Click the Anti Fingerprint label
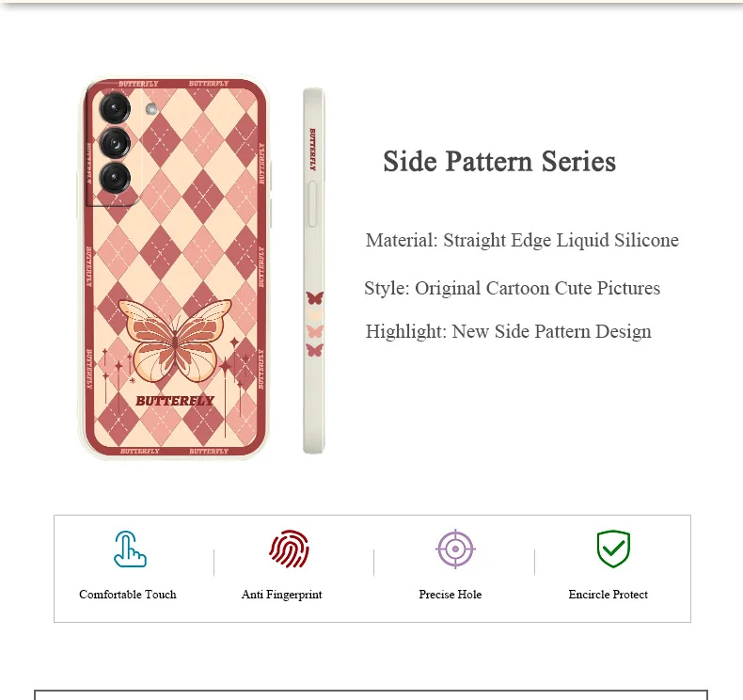The width and height of the screenshot is (743, 700). tap(281, 595)
